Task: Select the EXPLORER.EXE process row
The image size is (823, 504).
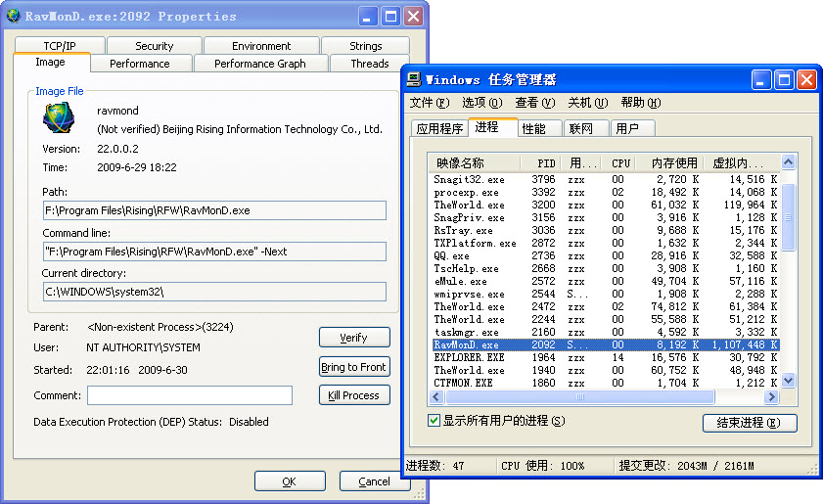Action: coord(605,357)
